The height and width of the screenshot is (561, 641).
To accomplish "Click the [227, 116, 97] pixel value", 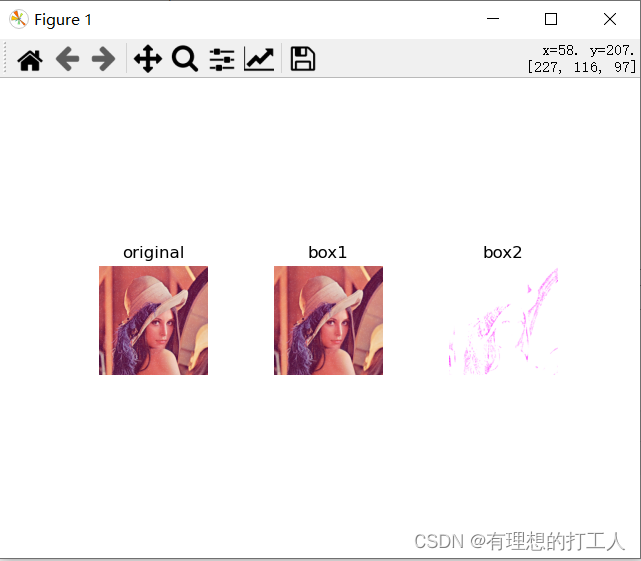I will (x=582, y=67).
